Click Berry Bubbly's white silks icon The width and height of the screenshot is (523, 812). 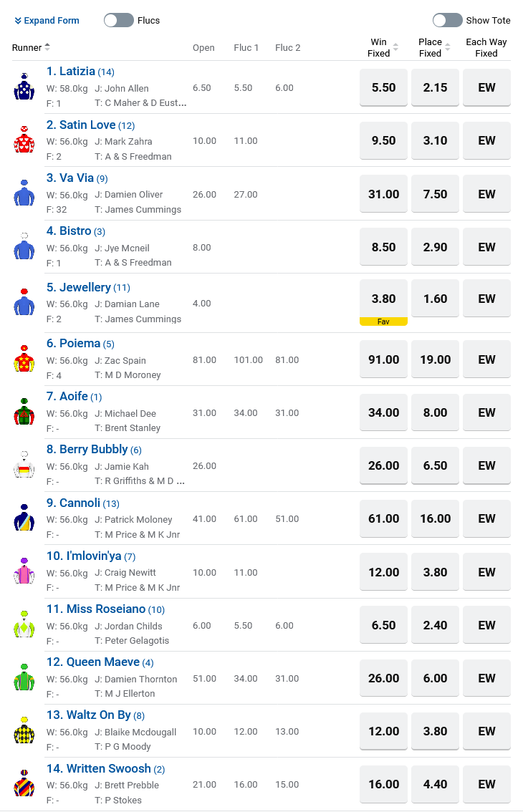point(24,465)
